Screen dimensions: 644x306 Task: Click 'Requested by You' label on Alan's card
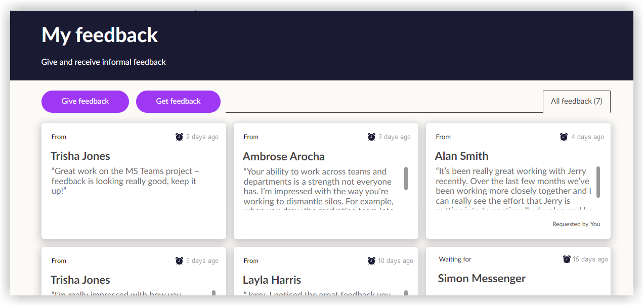click(x=576, y=224)
